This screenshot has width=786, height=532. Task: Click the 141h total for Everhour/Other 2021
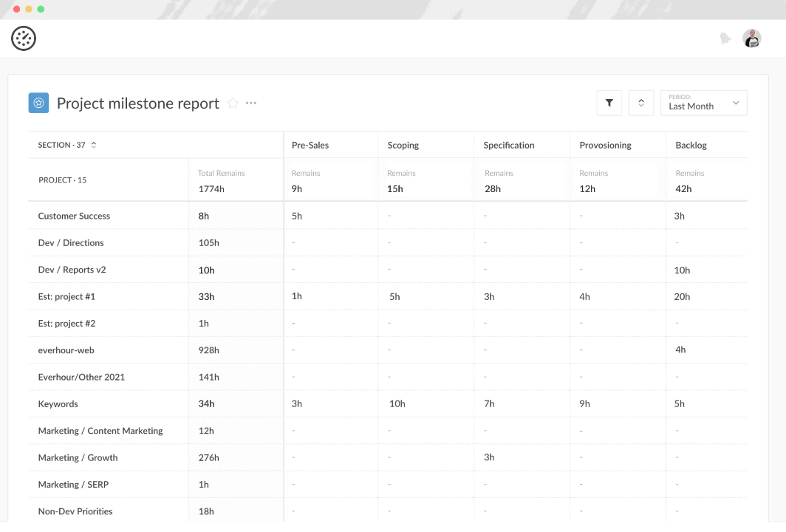click(208, 377)
